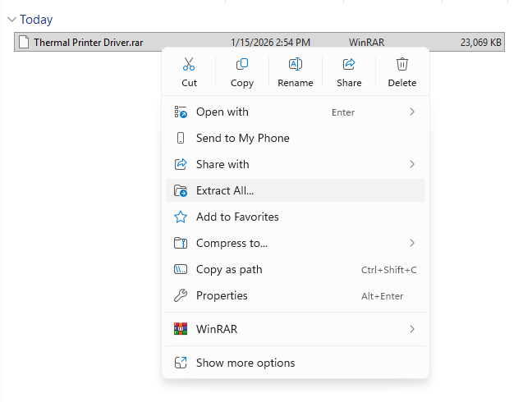Open Show more options
532x402 pixels.
click(245, 363)
